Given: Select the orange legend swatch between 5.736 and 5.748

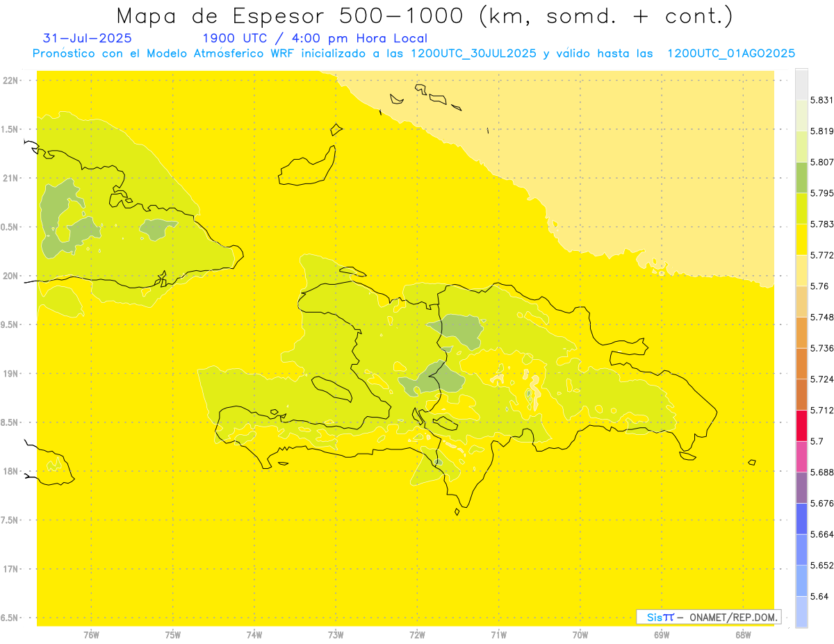Looking at the screenshot, I should pyautogui.click(x=801, y=332).
